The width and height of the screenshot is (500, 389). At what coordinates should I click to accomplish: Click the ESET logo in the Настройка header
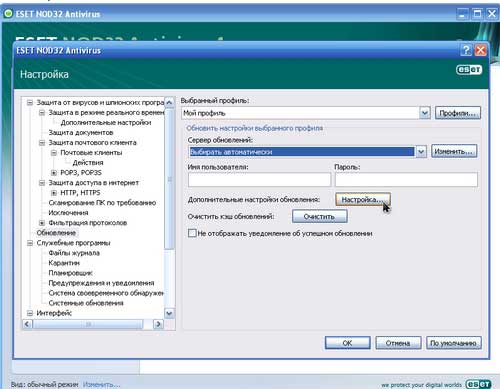(x=469, y=70)
